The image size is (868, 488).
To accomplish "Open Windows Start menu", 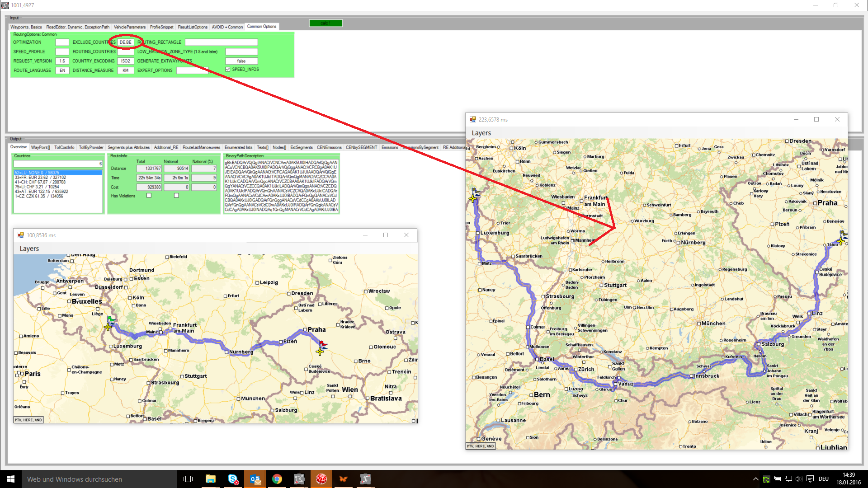I will coord(11,479).
